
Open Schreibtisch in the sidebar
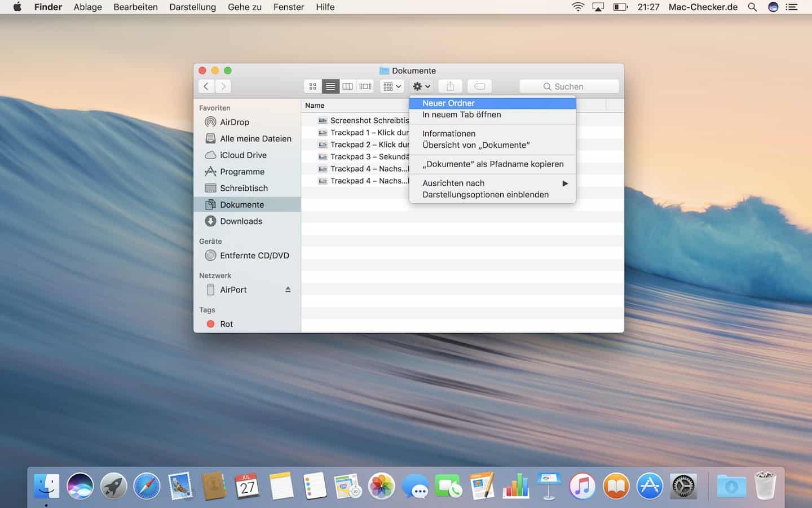(247, 188)
